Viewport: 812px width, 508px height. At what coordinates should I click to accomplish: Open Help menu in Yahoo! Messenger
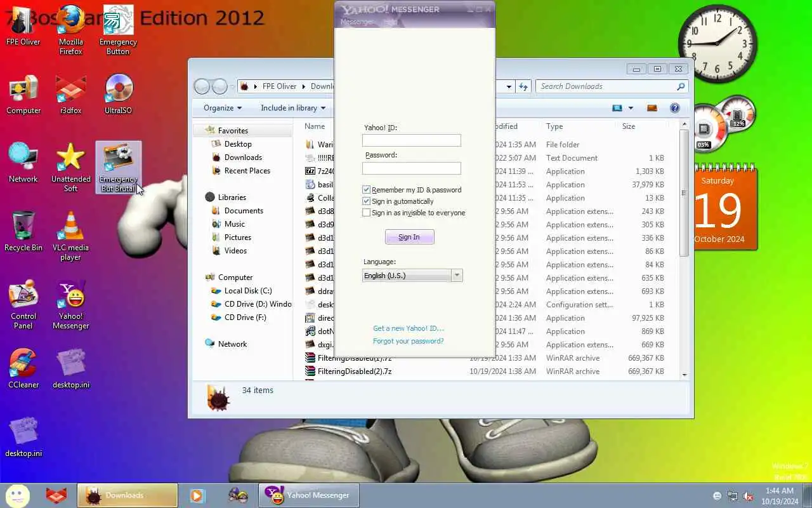pos(391,22)
